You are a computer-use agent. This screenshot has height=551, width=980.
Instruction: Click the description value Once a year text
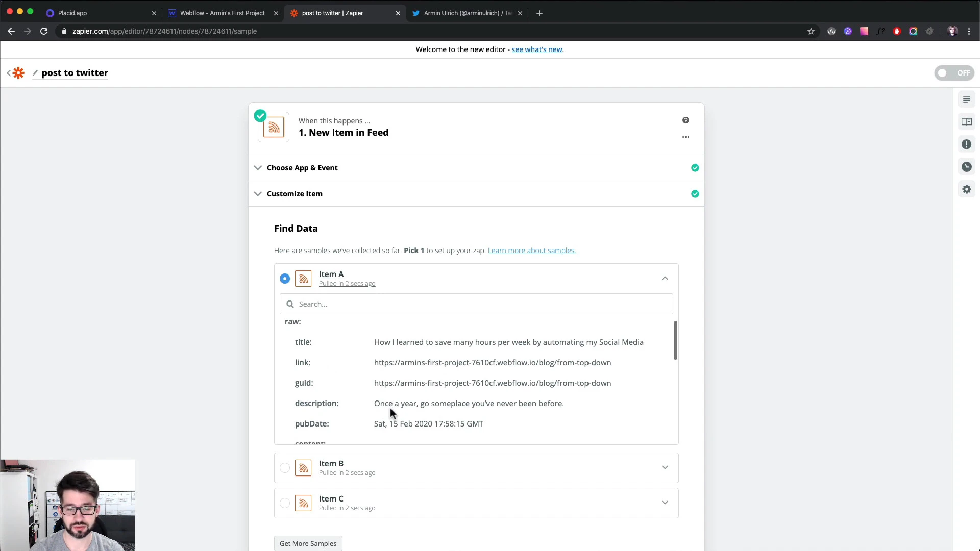[469, 404]
